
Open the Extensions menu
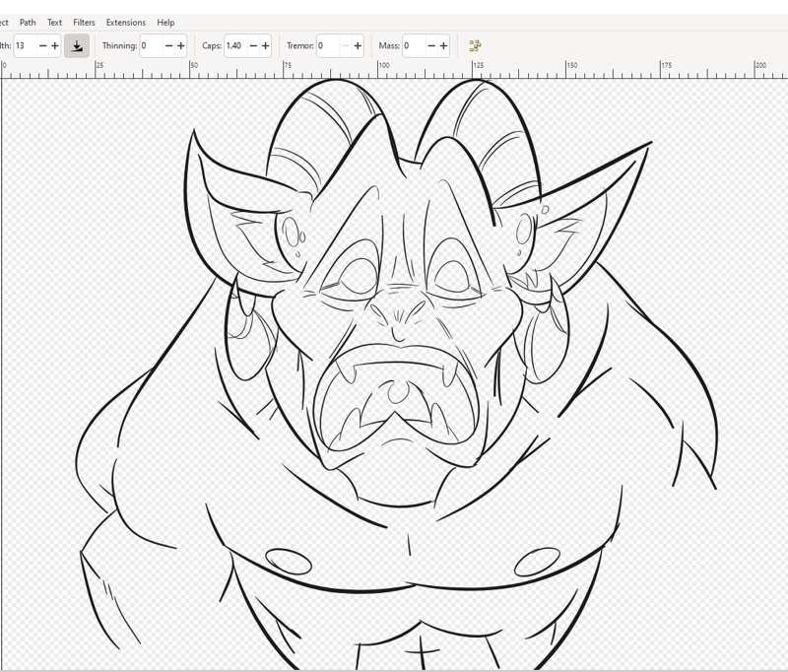click(x=126, y=22)
